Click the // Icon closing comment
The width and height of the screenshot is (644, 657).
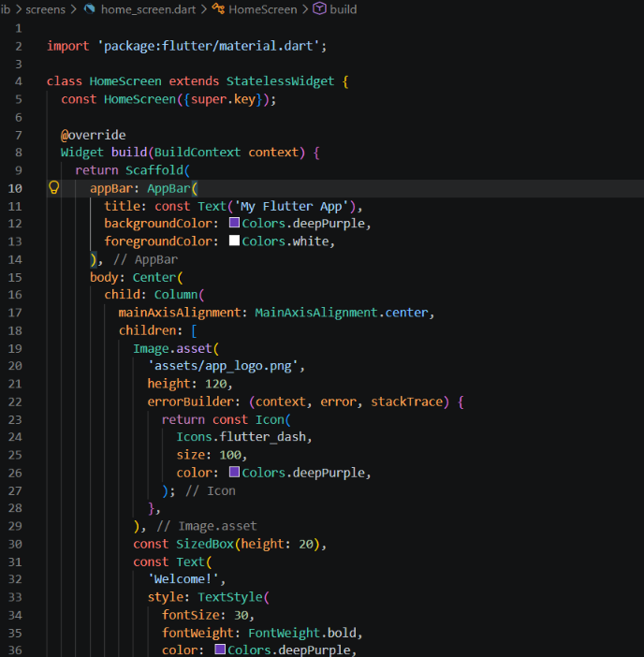pyautogui.click(x=211, y=490)
